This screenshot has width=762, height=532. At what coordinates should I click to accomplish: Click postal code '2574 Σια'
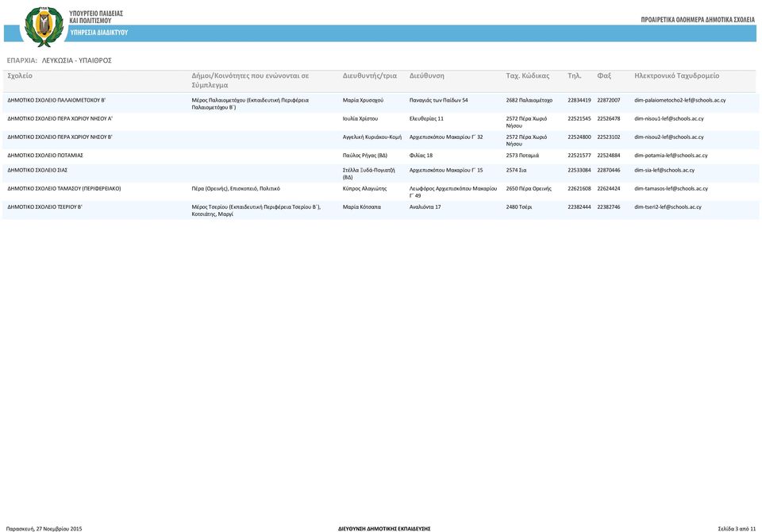(516, 170)
